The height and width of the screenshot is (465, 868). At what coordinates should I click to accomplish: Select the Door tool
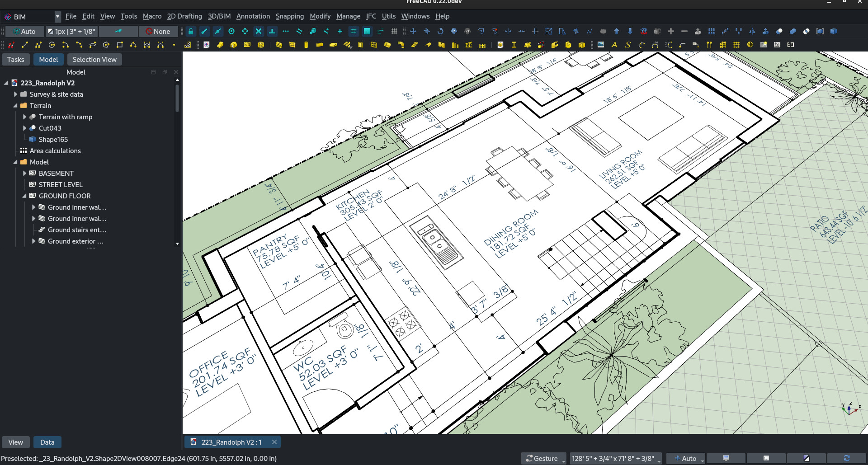[360, 45]
